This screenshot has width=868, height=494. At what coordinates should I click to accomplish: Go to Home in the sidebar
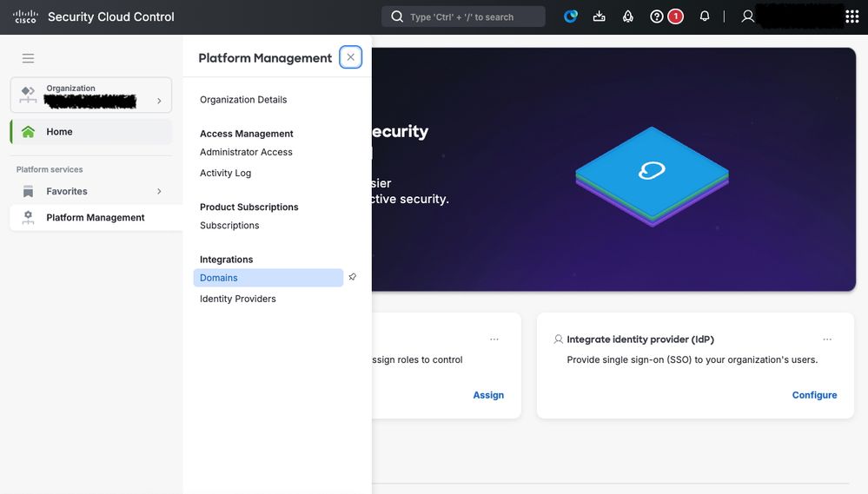click(91, 132)
